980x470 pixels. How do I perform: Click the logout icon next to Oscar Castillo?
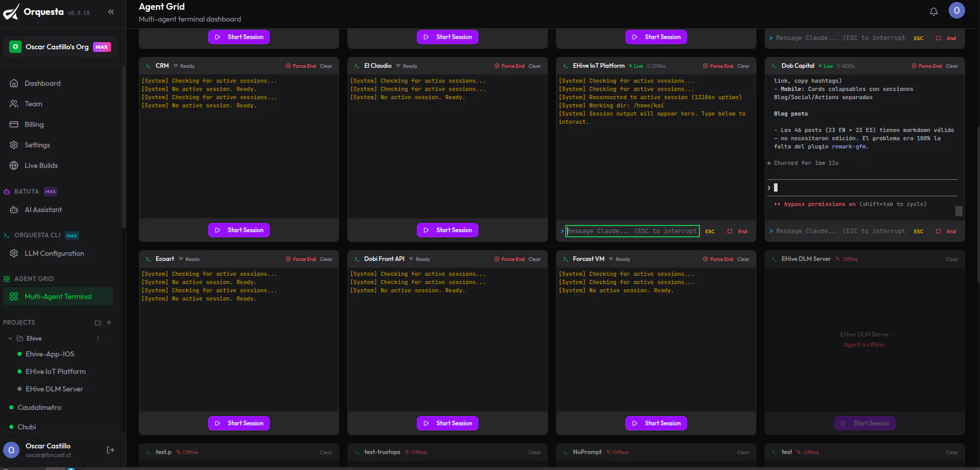[110, 450]
